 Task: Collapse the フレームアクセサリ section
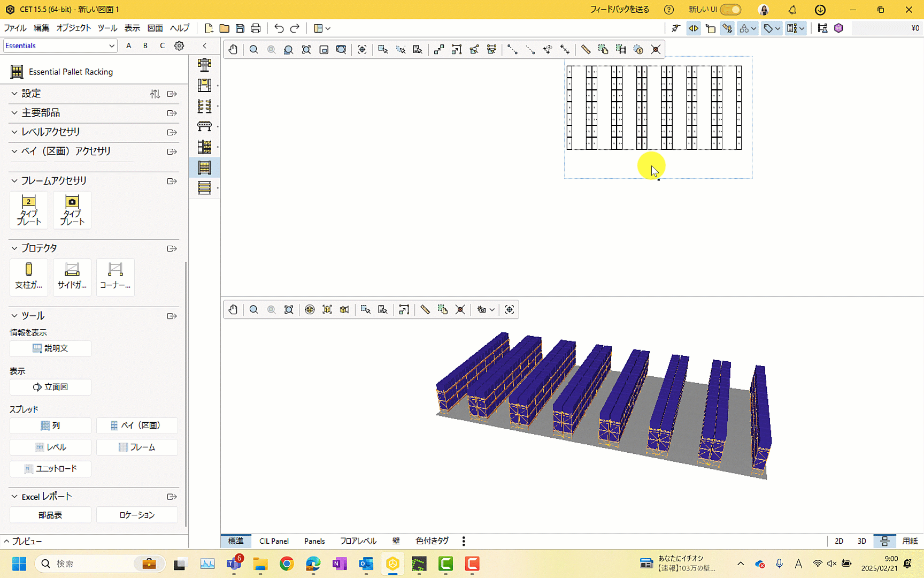click(x=14, y=181)
